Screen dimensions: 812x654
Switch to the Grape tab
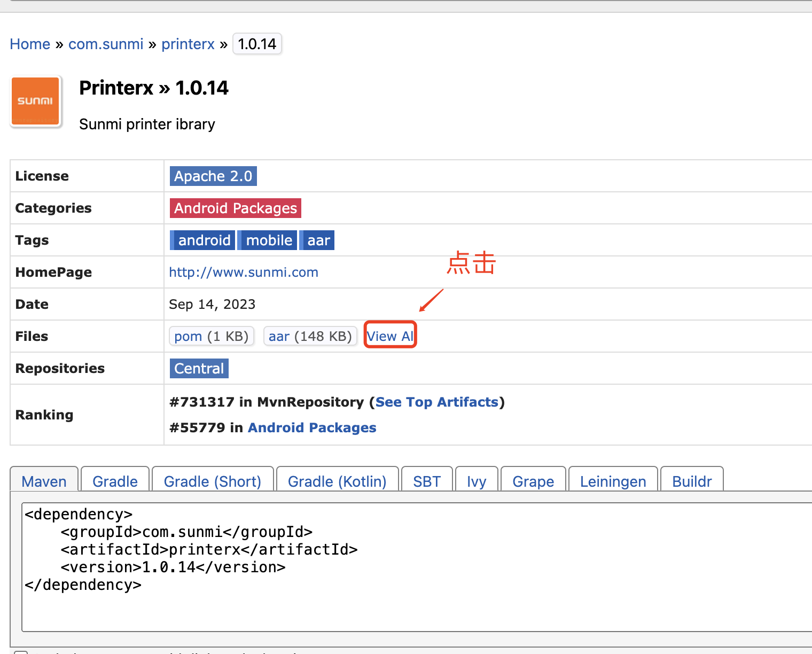533,480
